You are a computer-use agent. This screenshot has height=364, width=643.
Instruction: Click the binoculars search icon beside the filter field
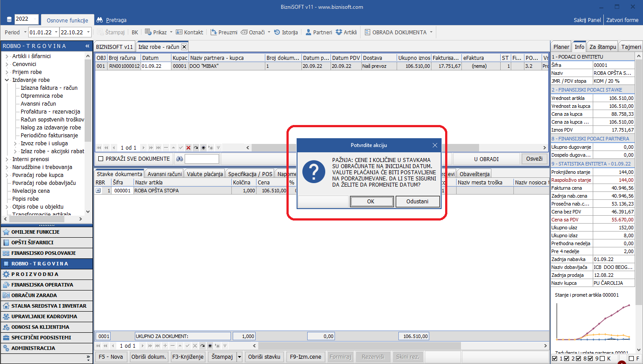coord(179,159)
